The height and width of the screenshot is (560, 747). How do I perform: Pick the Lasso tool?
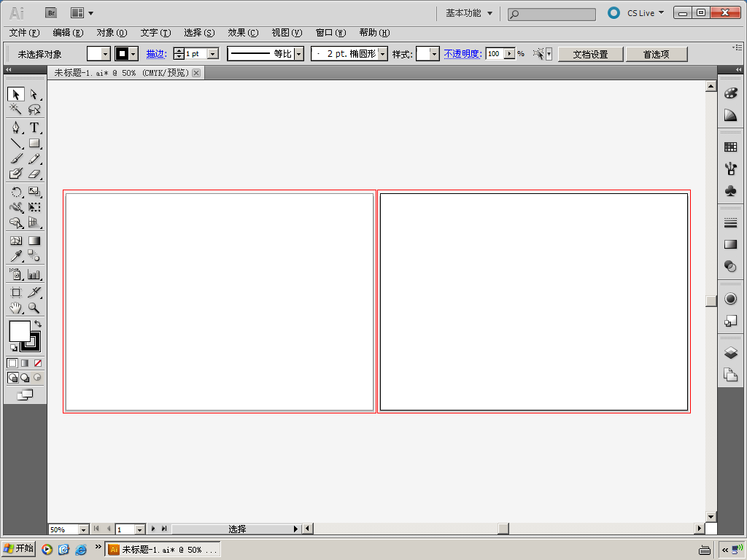click(34, 109)
